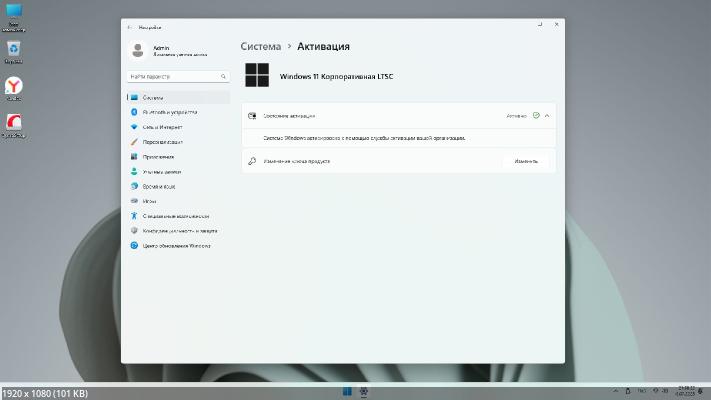Select Специальные возможности in the sidebar

tap(179, 216)
